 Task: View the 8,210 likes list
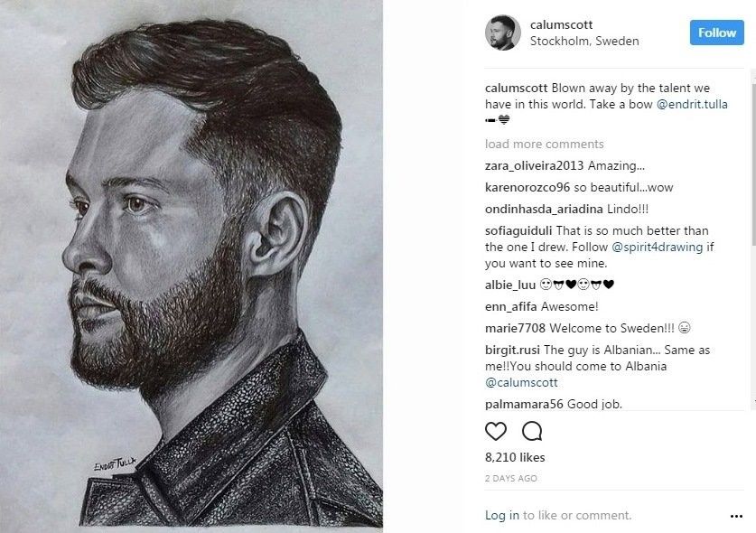coord(515,457)
